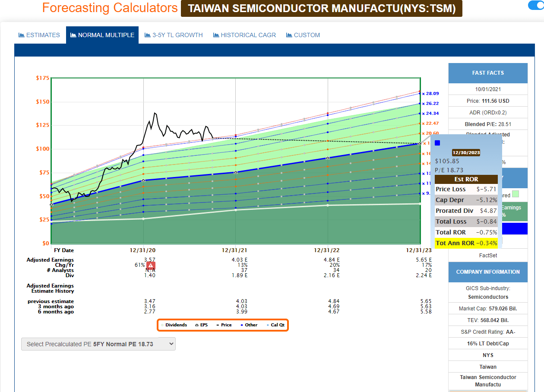Click the TEV 568.042 Bil. entry
Viewport: 544px width, 392px height.
click(488, 320)
